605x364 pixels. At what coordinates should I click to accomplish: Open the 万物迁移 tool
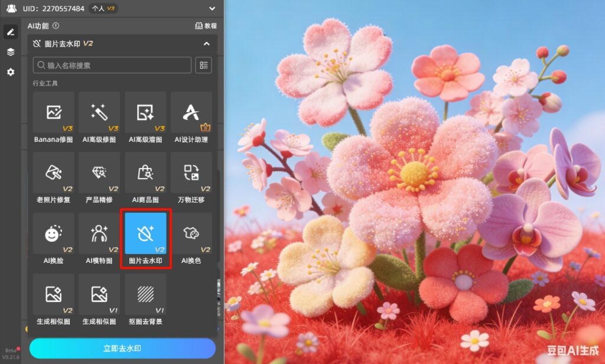click(191, 173)
